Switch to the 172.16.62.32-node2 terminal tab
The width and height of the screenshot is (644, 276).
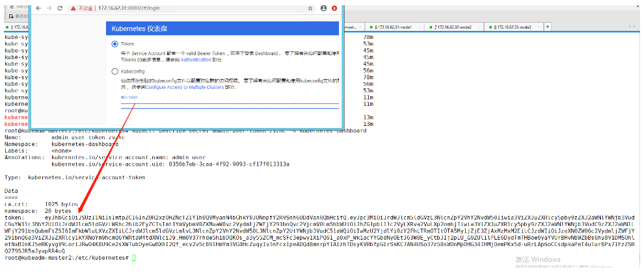coord(453,27)
